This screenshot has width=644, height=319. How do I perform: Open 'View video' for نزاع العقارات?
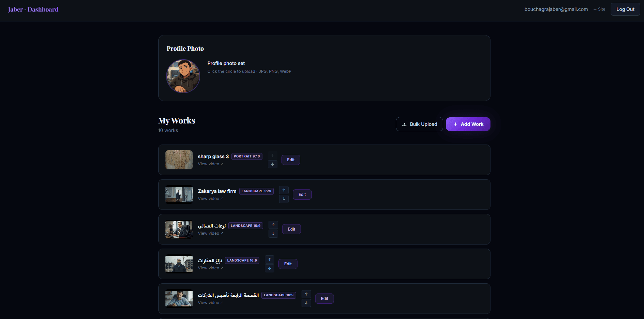coord(210,268)
